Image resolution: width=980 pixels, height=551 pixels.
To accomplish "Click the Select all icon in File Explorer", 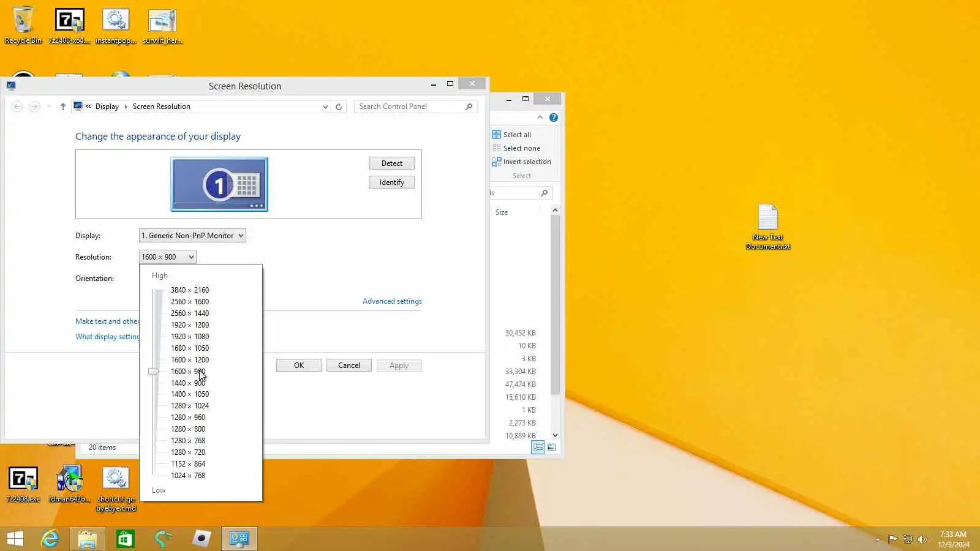I will pos(496,135).
